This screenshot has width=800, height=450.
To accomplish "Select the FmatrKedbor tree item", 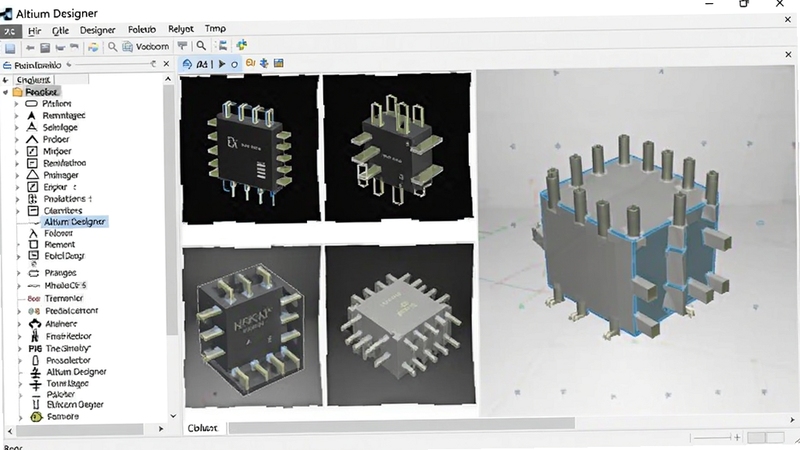I will [x=69, y=336].
